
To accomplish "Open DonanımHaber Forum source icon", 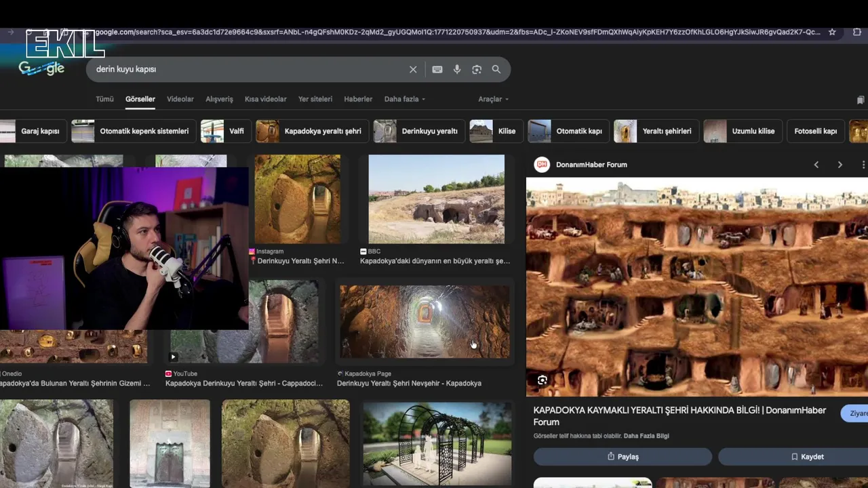I will pyautogui.click(x=542, y=165).
